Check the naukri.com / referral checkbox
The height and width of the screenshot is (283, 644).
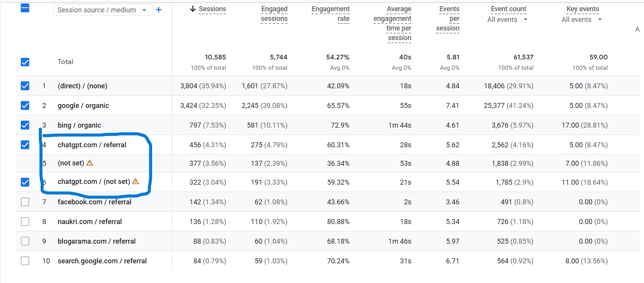click(25, 221)
